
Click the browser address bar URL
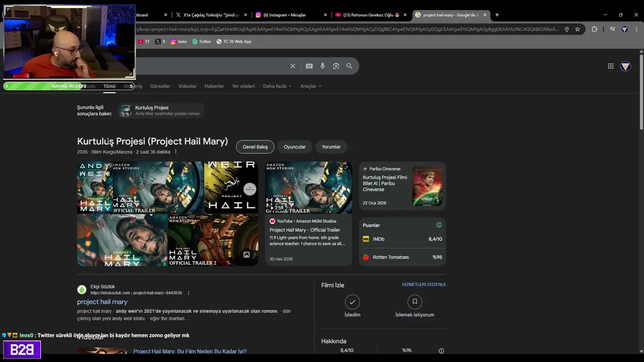347,29
